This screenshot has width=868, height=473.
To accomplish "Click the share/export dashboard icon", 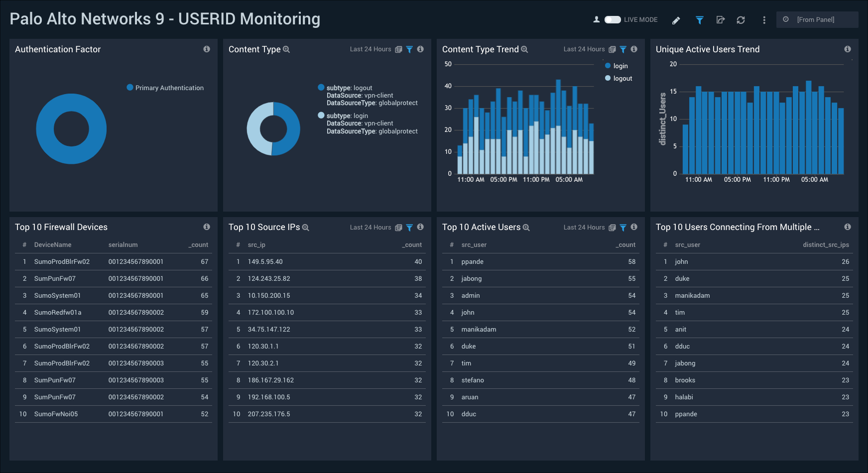I will coord(721,20).
